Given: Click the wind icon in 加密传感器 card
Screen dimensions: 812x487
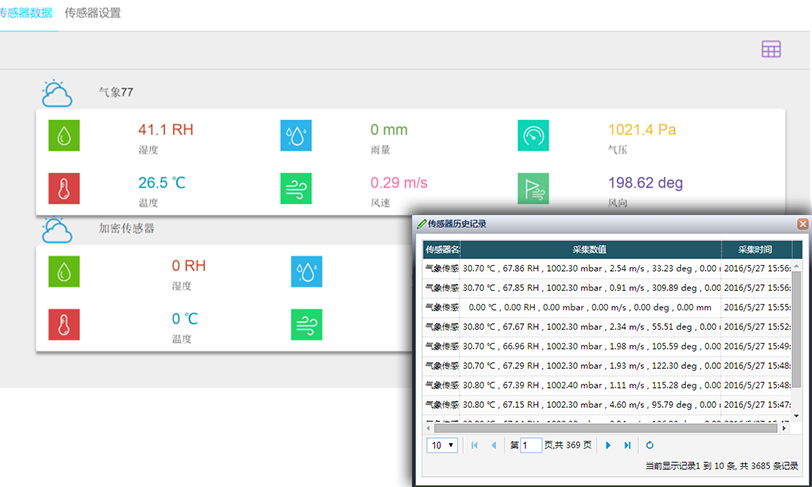Looking at the screenshot, I should (306, 324).
